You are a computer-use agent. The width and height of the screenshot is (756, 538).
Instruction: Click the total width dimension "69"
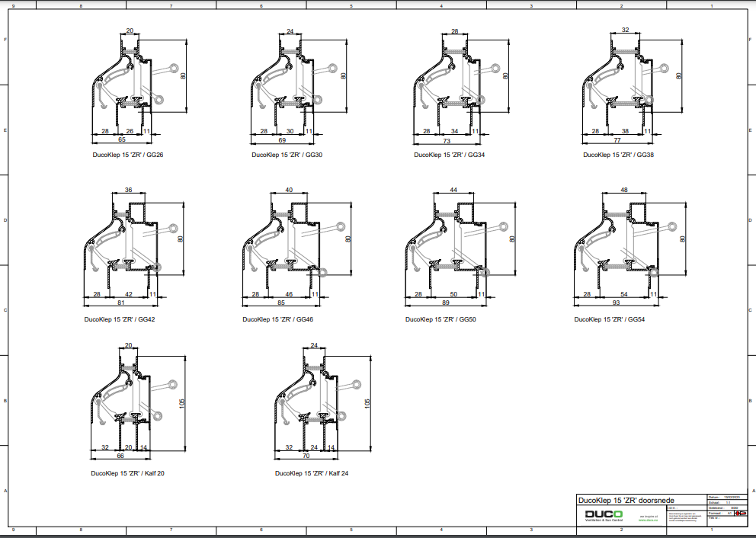coord(282,140)
